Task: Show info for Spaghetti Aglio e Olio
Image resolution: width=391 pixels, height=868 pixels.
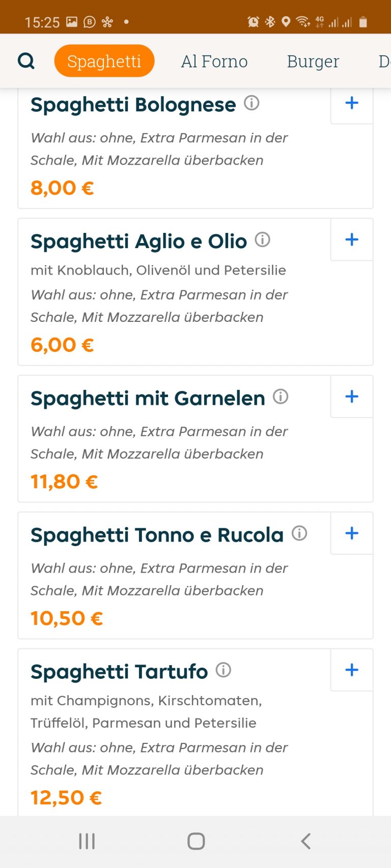Action: [263, 240]
